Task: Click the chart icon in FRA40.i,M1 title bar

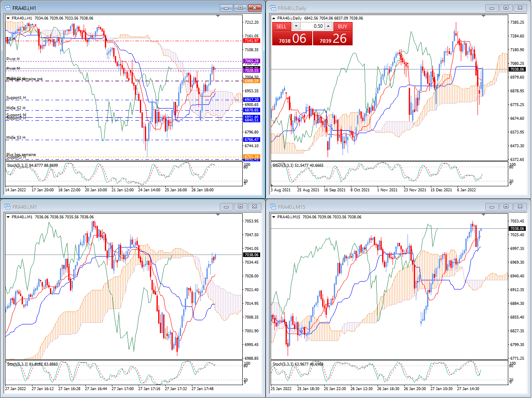Action: [x=7, y=207]
